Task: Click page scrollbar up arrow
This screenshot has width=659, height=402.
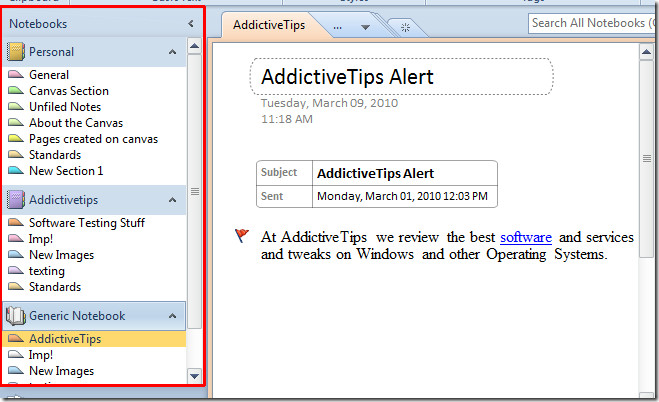Action: pyautogui.click(x=646, y=53)
